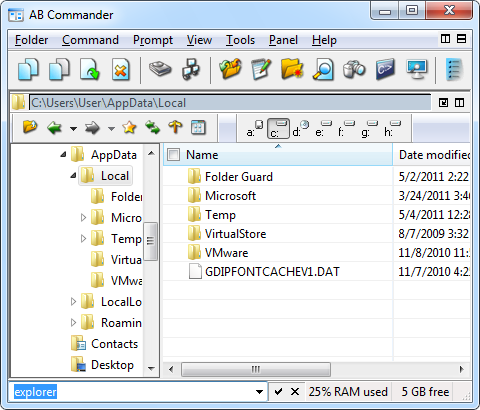This screenshot has height=410, width=480.
Task: Click the camera toolbar icon
Action: (354, 69)
